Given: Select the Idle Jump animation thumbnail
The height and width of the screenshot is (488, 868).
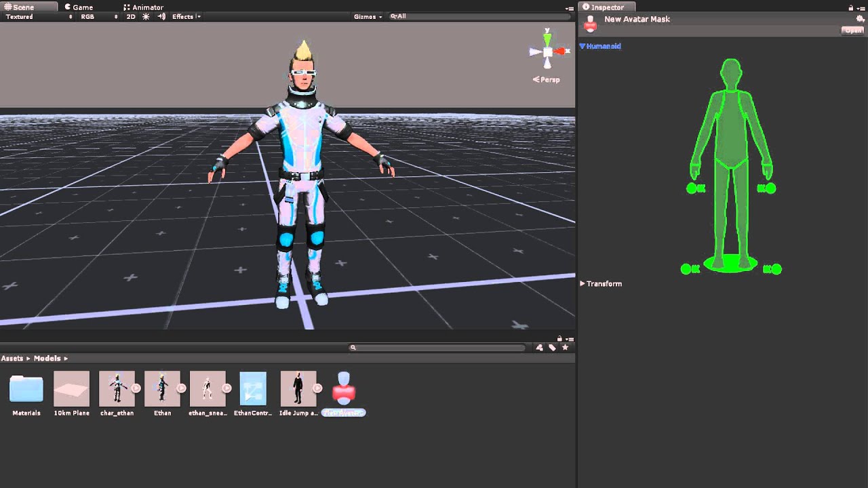Looking at the screenshot, I should (298, 388).
